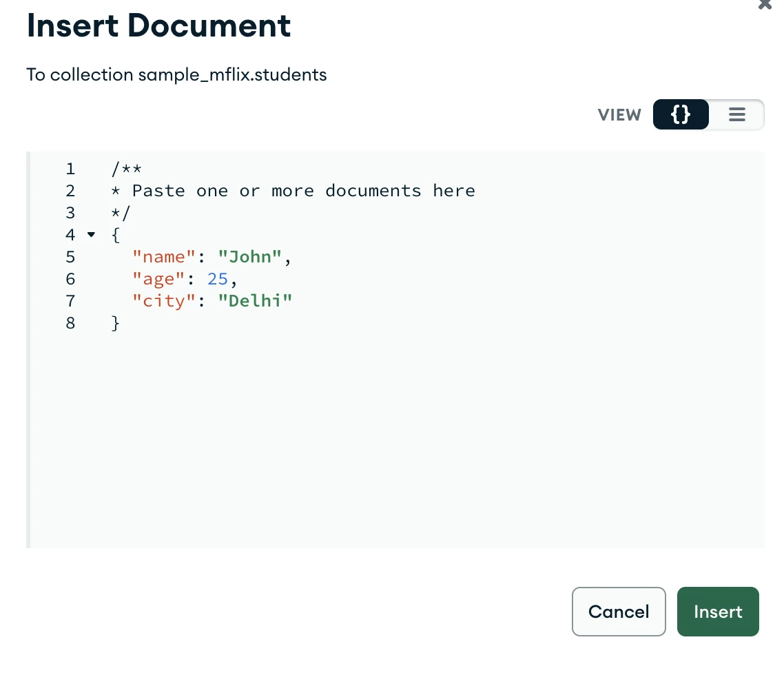Click the Insert Document dialog title
This screenshot has width=784, height=675.
[158, 25]
